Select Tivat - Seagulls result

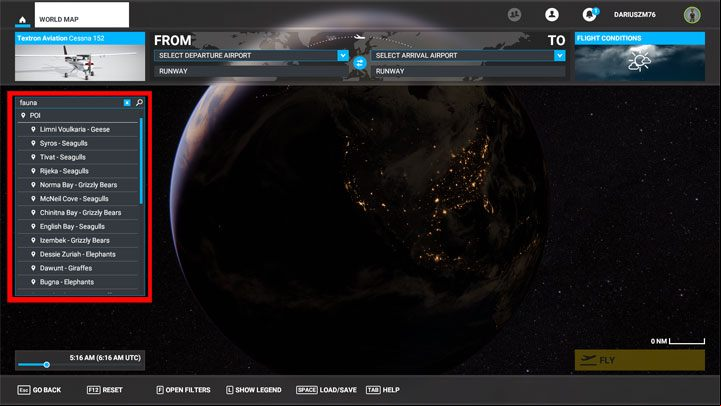tap(78, 157)
